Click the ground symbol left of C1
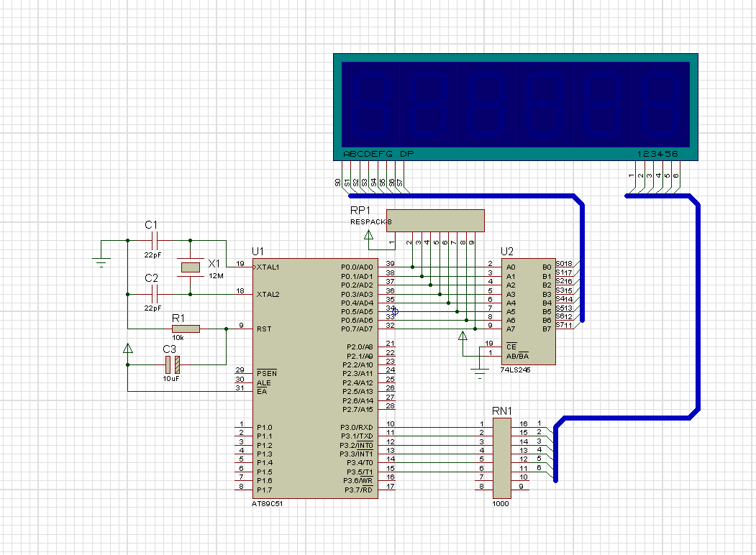Screen dimensions: 756x555 point(101,262)
